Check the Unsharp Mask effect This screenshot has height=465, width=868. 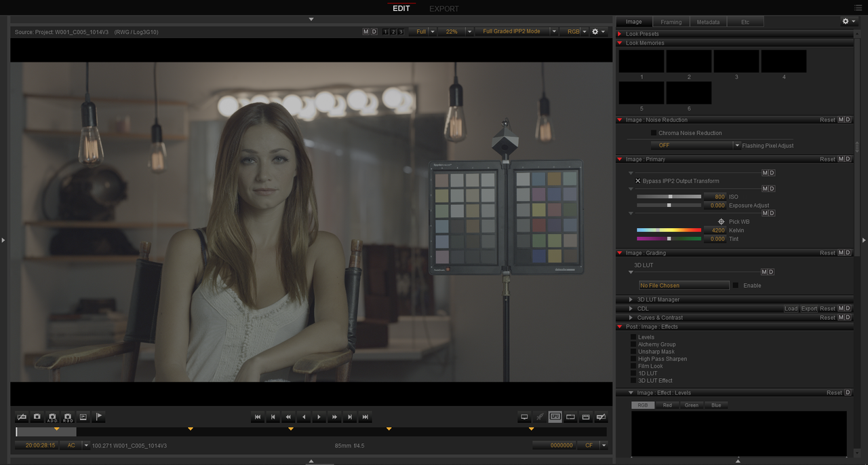[633, 352]
